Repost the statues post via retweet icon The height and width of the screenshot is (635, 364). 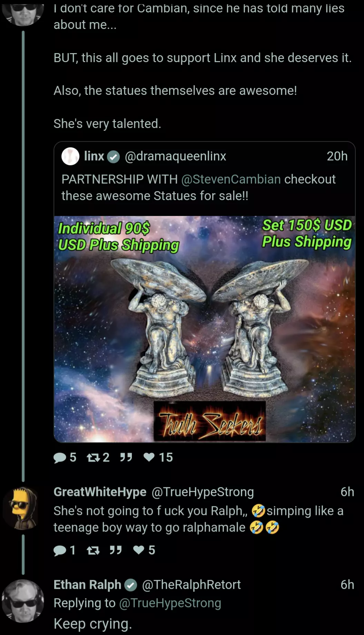click(93, 458)
